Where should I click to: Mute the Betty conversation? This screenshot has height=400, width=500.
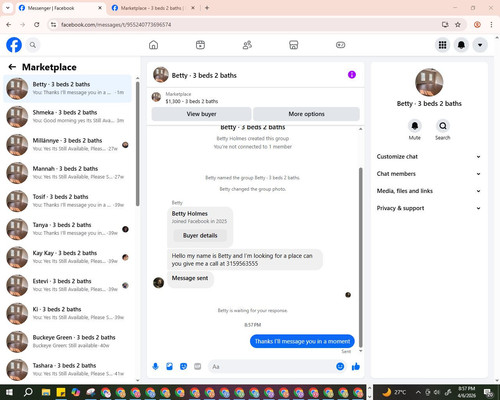[x=415, y=126]
